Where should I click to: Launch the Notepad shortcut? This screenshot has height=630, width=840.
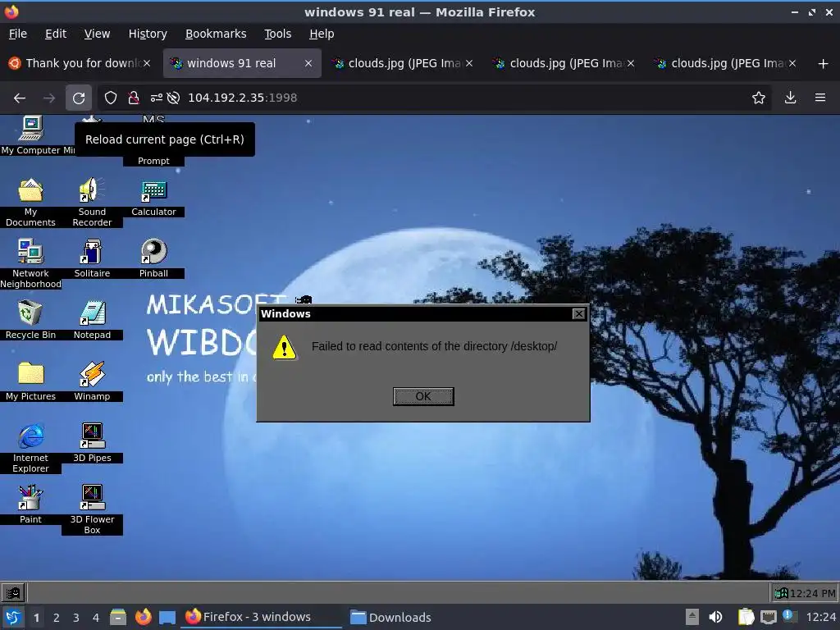click(x=92, y=321)
